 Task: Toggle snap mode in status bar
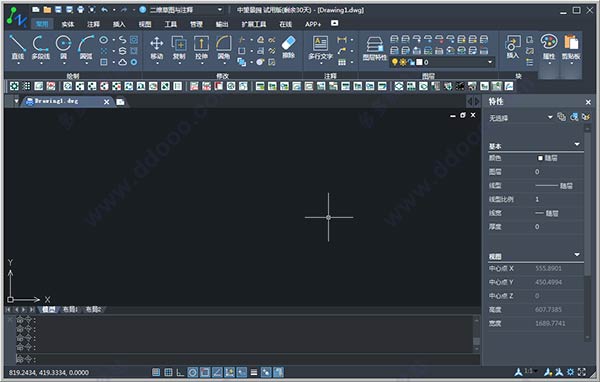point(156,372)
